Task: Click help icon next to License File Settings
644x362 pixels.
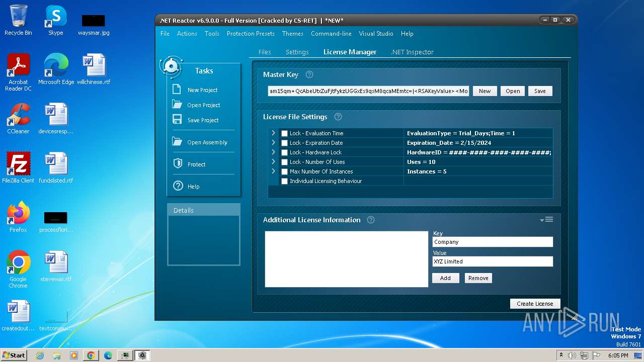Action: [x=338, y=117]
